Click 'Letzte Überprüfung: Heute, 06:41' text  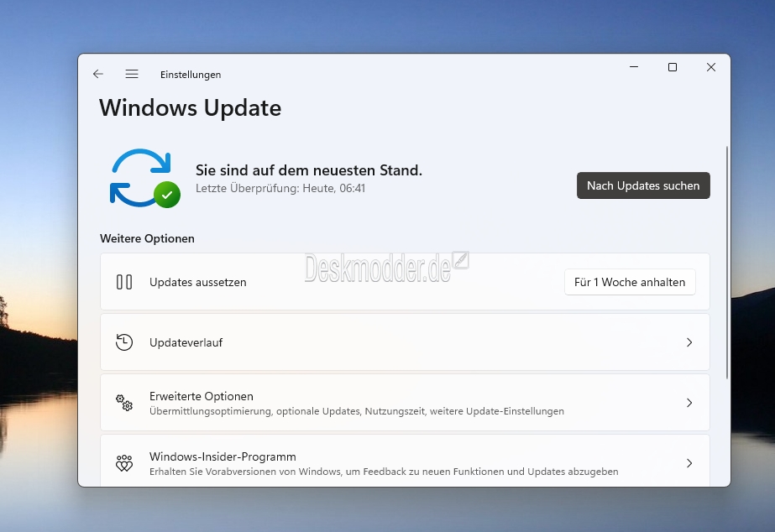(x=280, y=188)
